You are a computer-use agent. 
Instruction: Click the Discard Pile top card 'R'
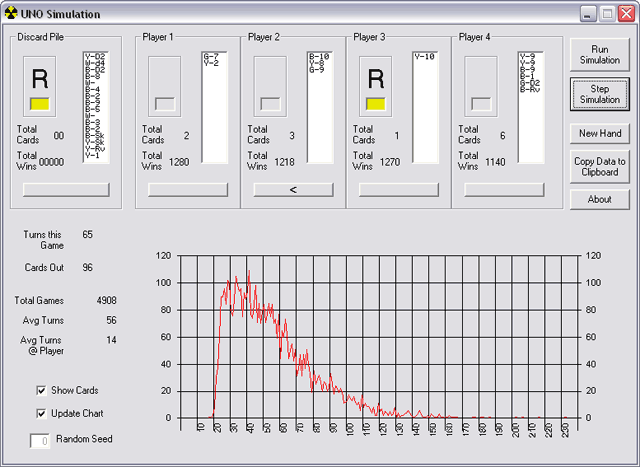pos(40,79)
